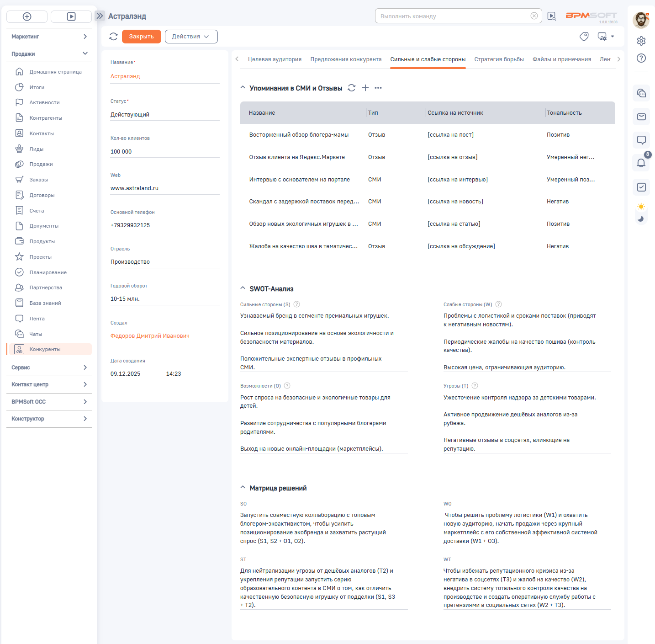Switch to Целевая аудитория tab
The image size is (655, 644).
click(x=275, y=59)
